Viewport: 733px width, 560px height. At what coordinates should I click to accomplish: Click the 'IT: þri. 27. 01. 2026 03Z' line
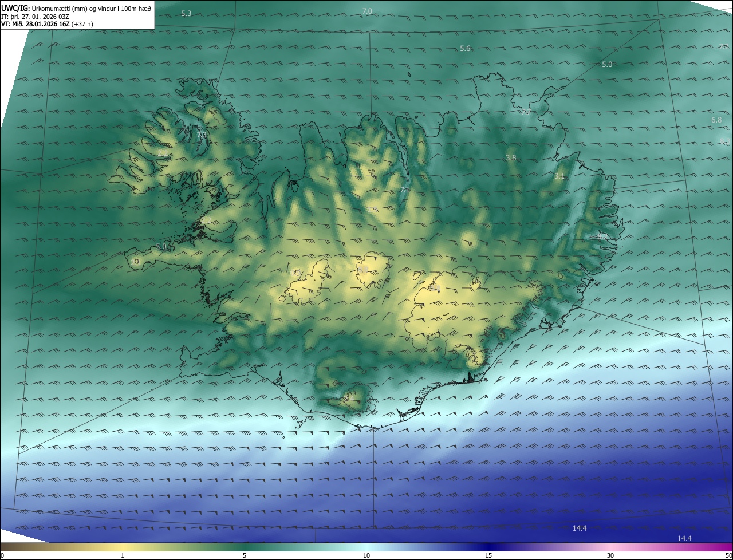[36, 16]
